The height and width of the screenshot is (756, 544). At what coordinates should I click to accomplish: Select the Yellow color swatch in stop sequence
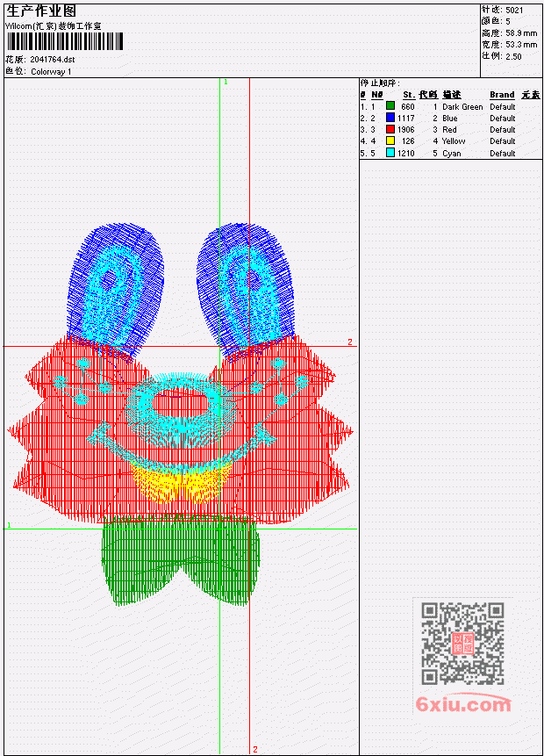(x=390, y=140)
